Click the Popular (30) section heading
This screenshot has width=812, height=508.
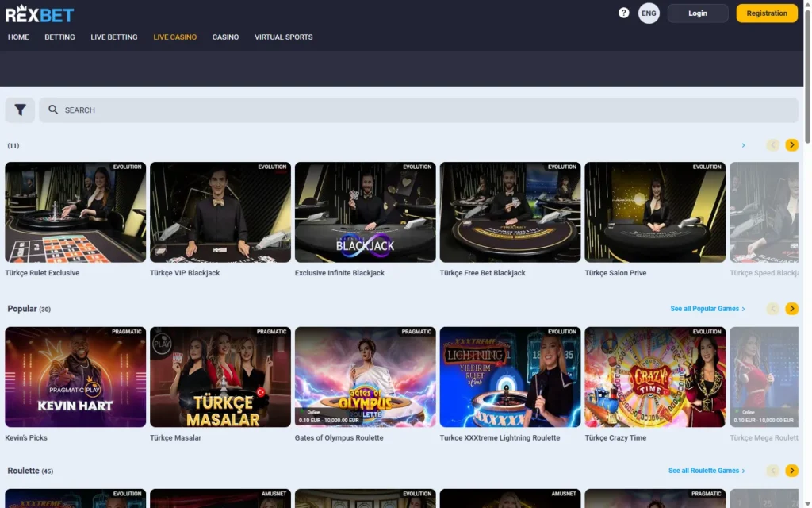tap(29, 309)
